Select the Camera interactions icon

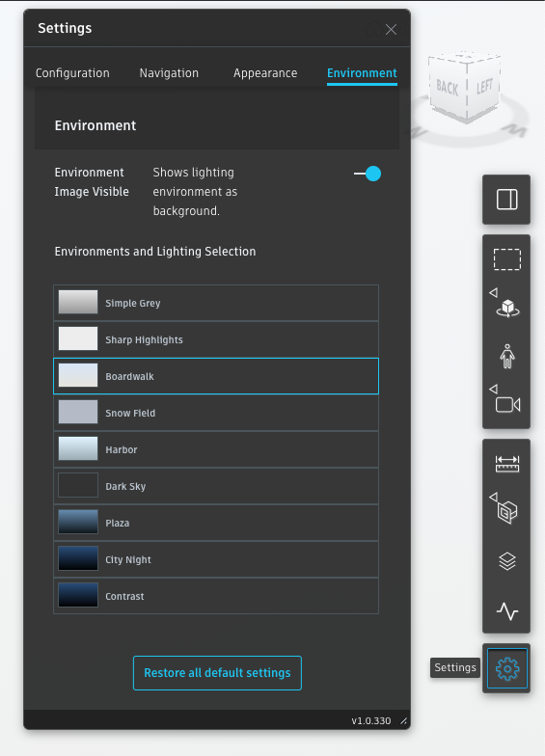[x=507, y=405]
